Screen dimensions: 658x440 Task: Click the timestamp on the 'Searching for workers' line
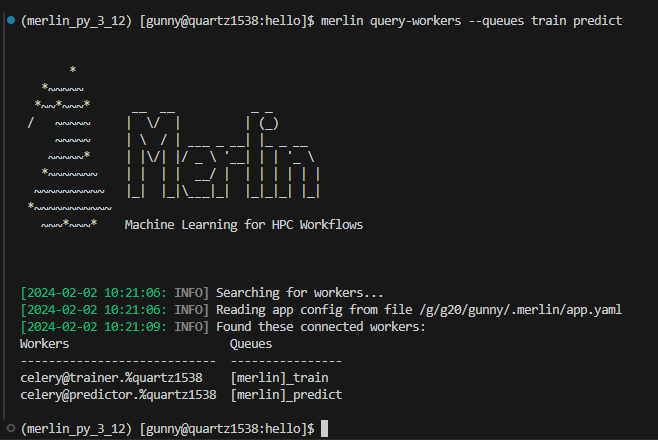93,292
